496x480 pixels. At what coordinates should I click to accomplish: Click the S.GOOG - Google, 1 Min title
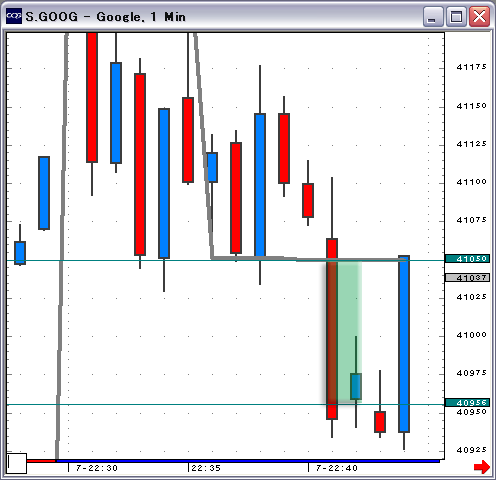pyautogui.click(x=105, y=17)
